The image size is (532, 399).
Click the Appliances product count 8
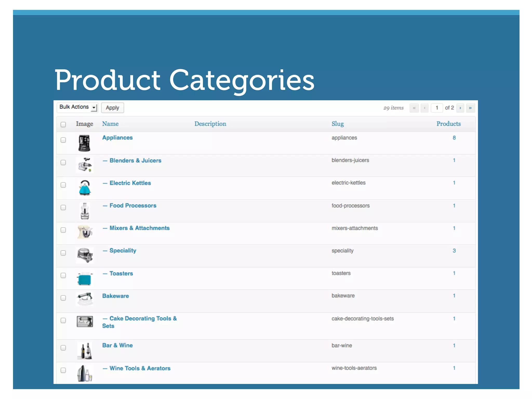pyautogui.click(x=454, y=138)
